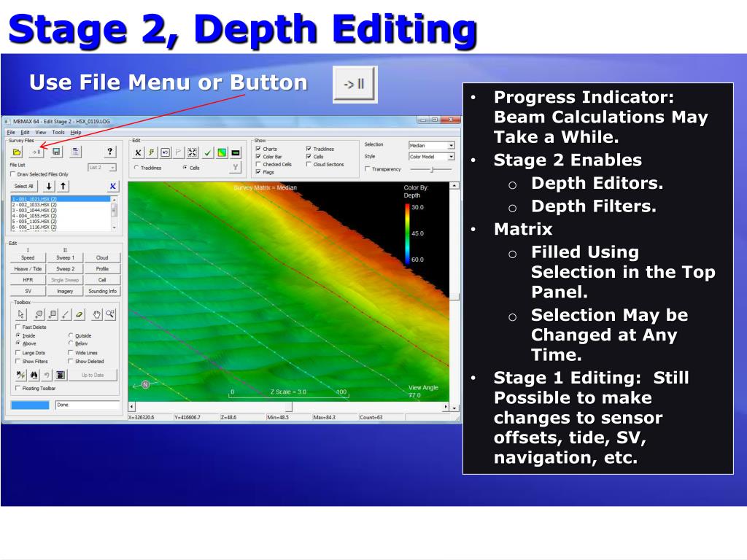
Task: Click the file list scroll down arrow
Action: pos(115,227)
